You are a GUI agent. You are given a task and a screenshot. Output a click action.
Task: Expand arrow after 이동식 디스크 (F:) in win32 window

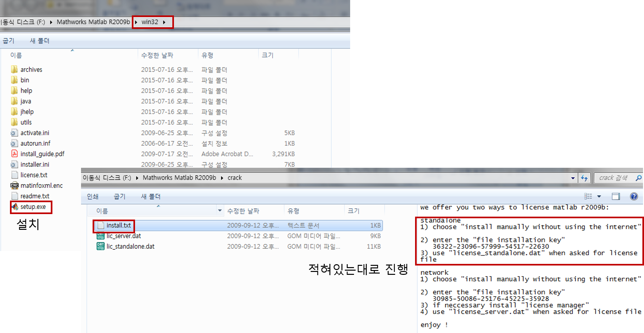(51, 22)
